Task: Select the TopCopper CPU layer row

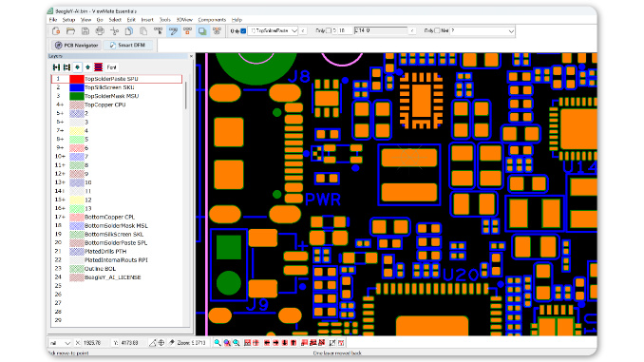Action: pyautogui.click(x=117, y=105)
